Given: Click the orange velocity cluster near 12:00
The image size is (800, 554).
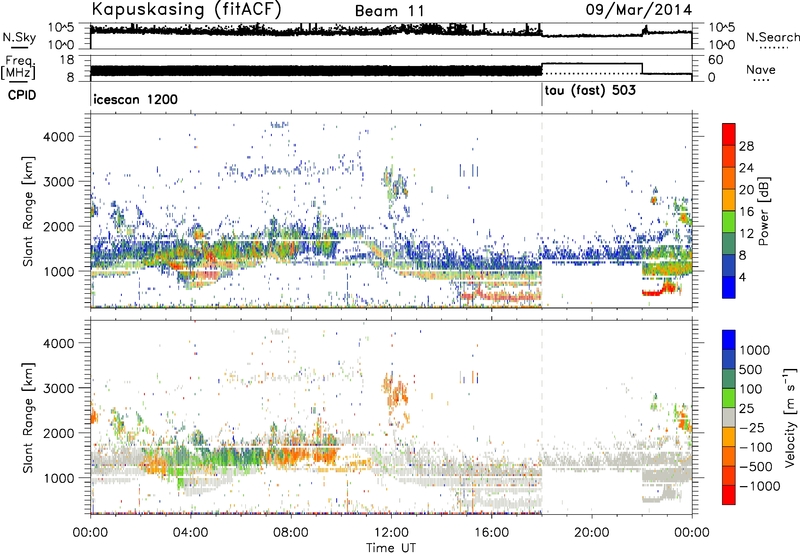Looking at the screenshot, I should [x=396, y=391].
